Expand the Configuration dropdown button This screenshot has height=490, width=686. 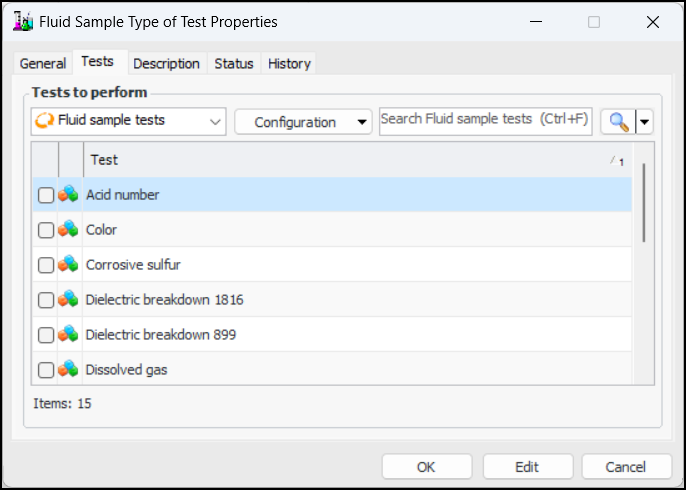click(303, 122)
